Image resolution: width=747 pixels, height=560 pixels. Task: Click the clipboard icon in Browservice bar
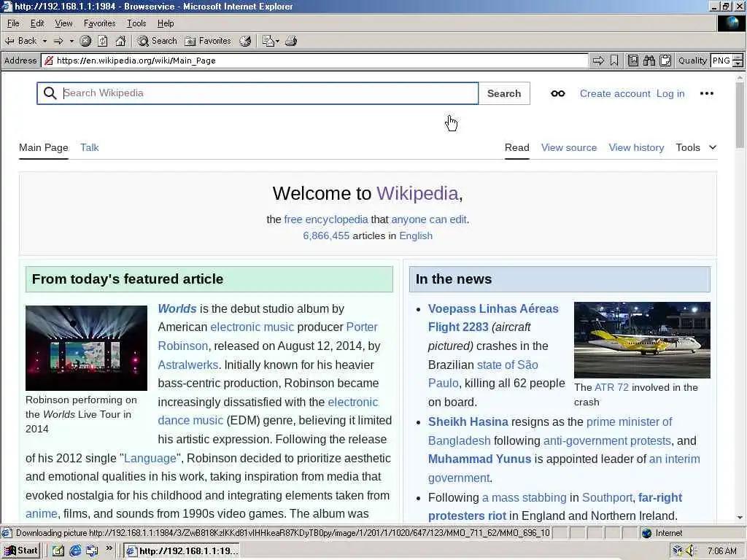665,61
